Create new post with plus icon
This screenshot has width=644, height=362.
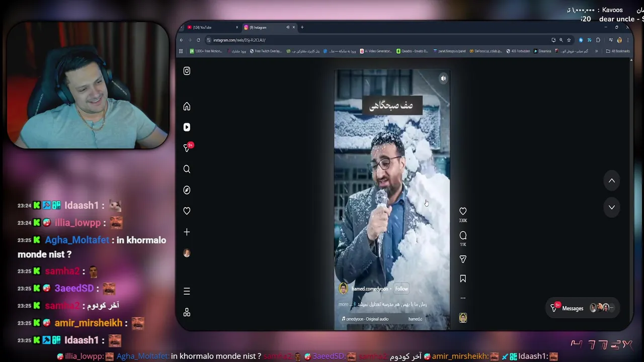(x=187, y=232)
